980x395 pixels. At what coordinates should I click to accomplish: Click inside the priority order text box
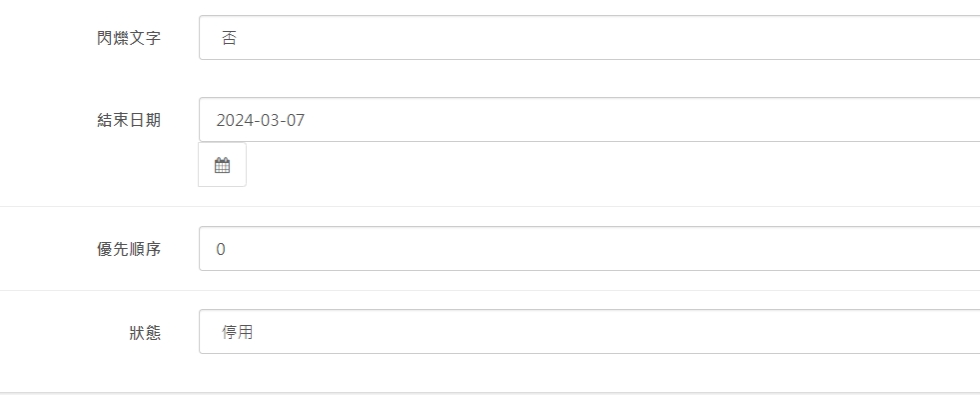[x=589, y=249]
